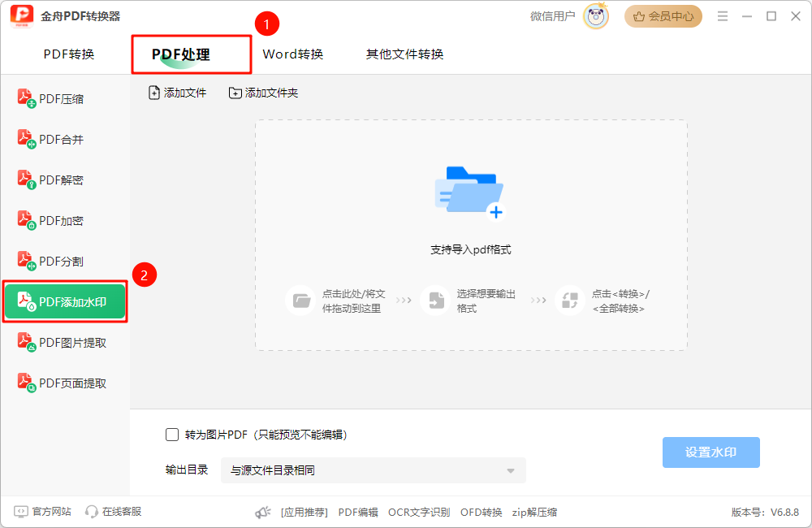Click the 官方网站 official website link
The width and height of the screenshot is (812, 528).
(42, 512)
